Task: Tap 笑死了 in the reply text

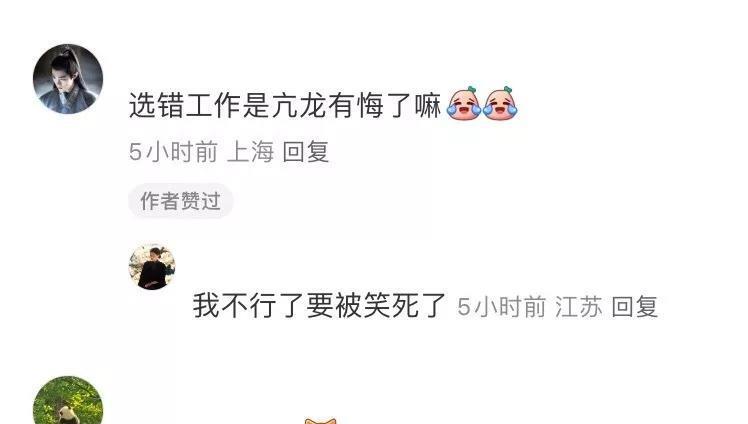Action: pyautogui.click(x=405, y=305)
